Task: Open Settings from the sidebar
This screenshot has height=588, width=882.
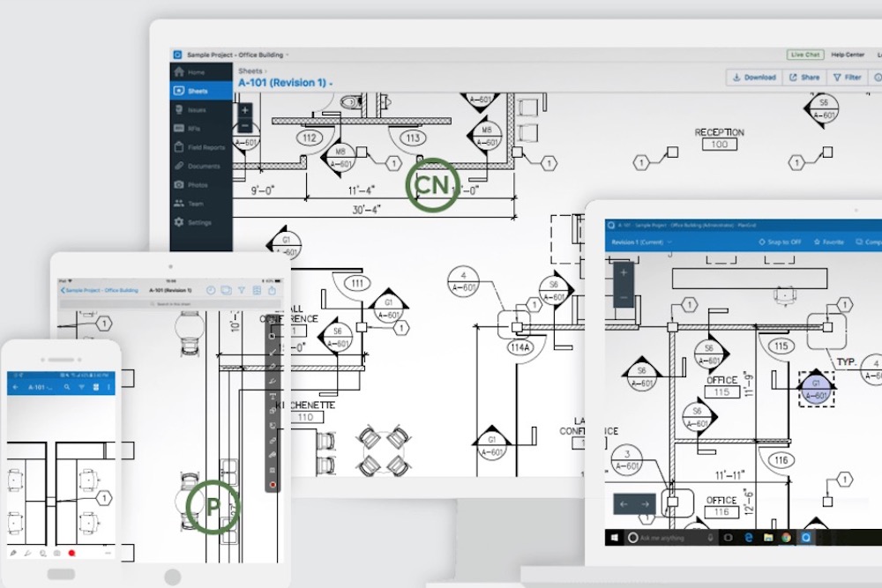Action: coord(198,222)
